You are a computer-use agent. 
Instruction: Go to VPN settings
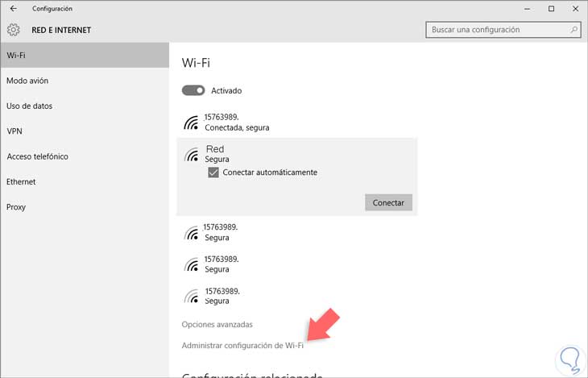(x=14, y=131)
